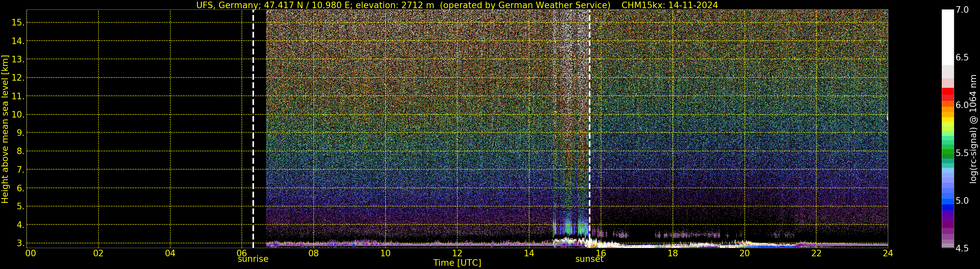Click the height axis tick '9.'
Screen dimensions: 980x269
[x=21, y=133]
